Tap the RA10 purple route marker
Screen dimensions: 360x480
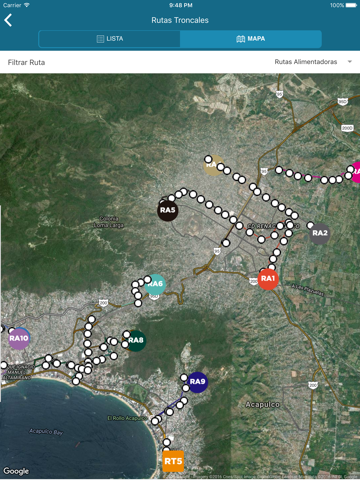(x=19, y=339)
